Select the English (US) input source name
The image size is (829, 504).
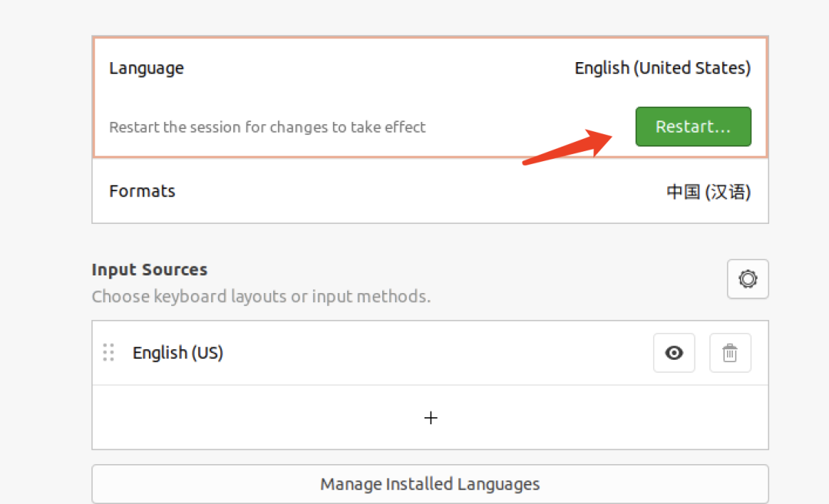coord(178,353)
